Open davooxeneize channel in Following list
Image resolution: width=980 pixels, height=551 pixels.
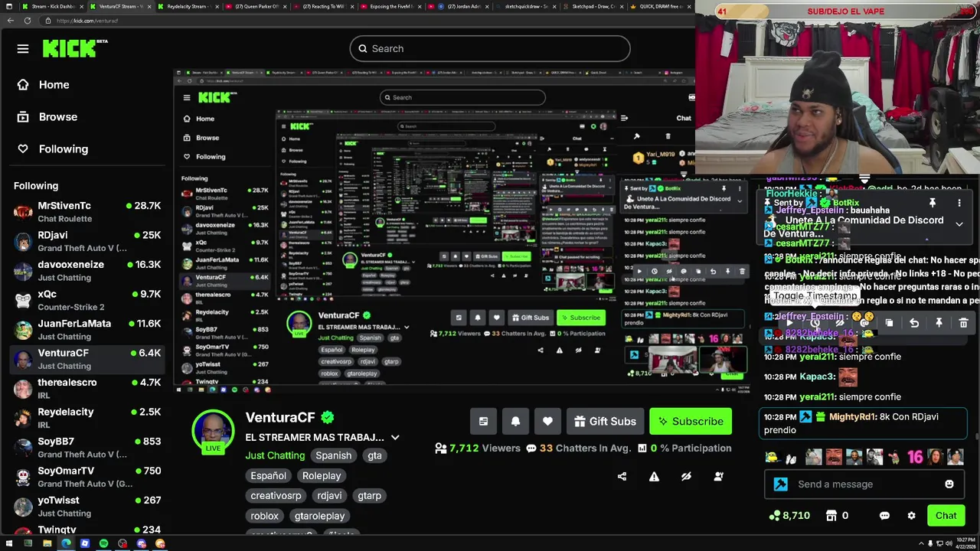87,271
